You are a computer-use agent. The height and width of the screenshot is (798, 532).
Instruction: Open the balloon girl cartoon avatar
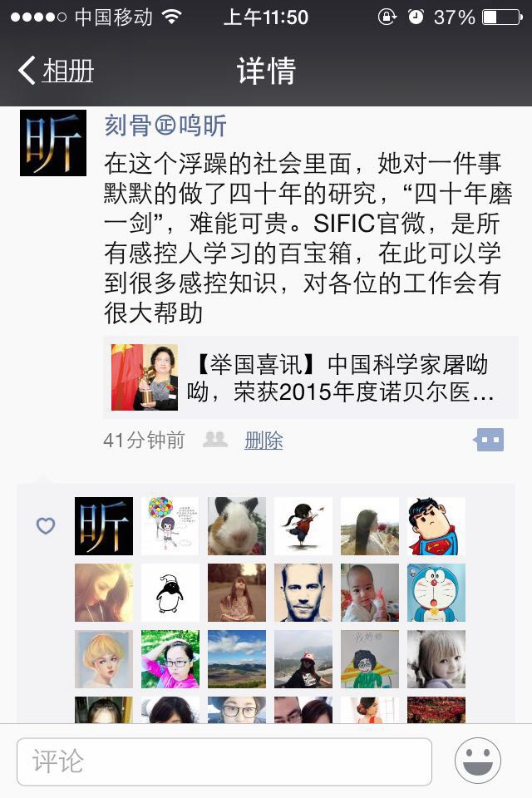click(170, 525)
